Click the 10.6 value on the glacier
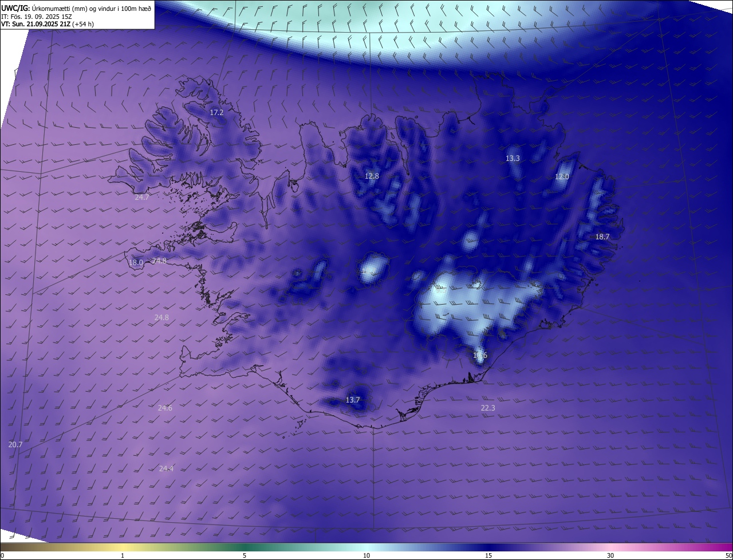The height and width of the screenshot is (560, 733). (x=480, y=356)
